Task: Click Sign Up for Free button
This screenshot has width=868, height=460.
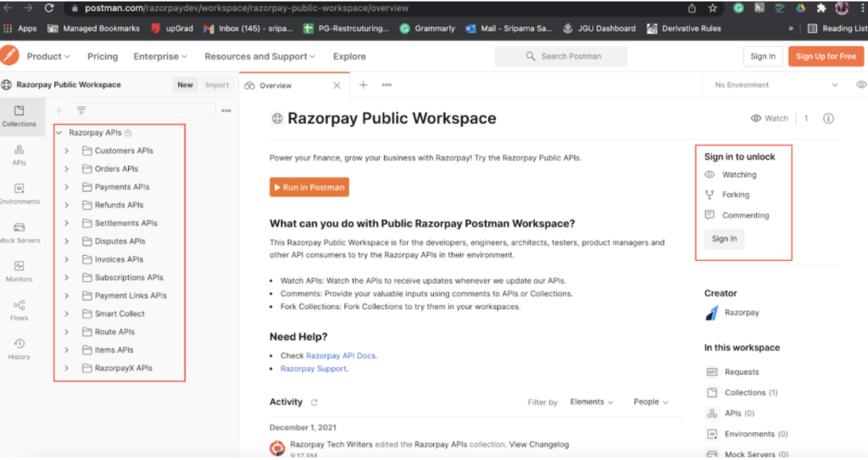Action: pyautogui.click(x=826, y=56)
